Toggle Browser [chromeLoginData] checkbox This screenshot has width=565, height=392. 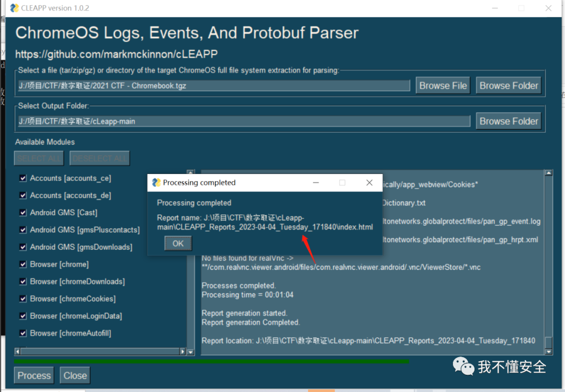tap(23, 316)
